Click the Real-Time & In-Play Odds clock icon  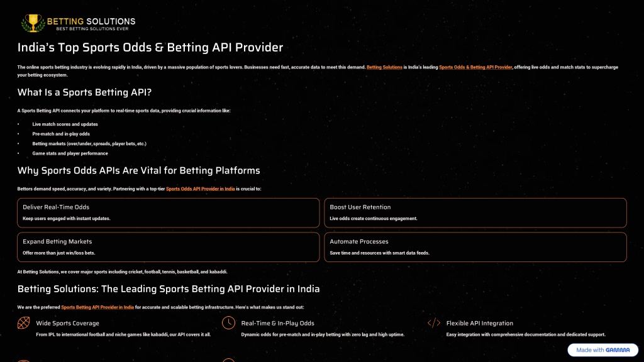pos(229,323)
